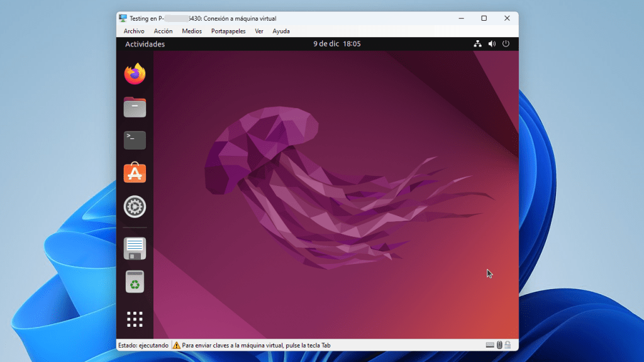Click the USB device icon in the status bar
Screen dimensions: 644x362
[x=498, y=344]
